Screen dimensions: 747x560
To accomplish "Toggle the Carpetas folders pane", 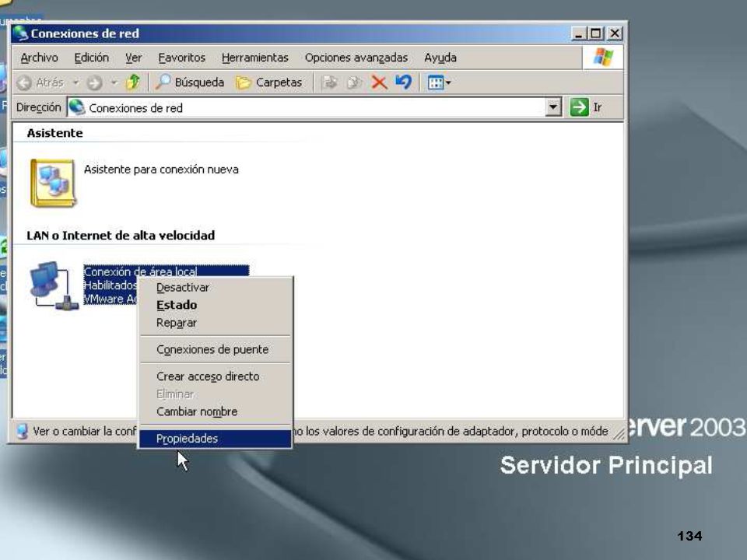I will 270,82.
